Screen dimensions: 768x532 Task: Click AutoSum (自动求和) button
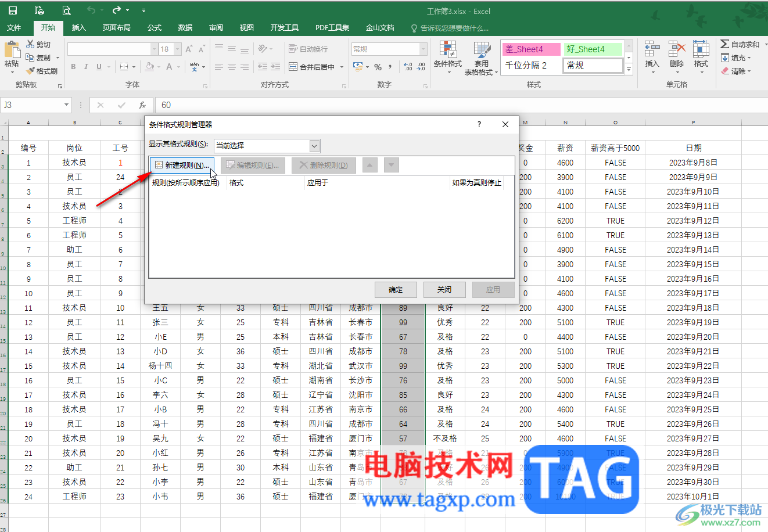[740, 44]
